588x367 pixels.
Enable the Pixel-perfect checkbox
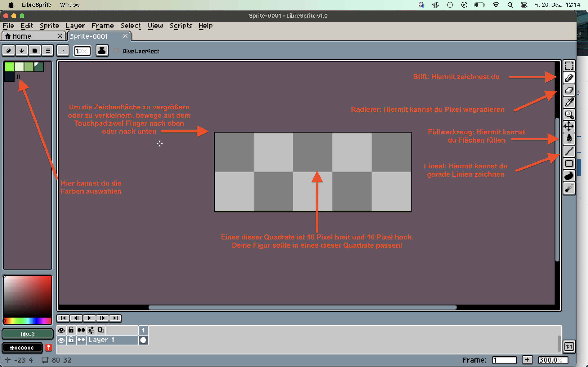click(116, 51)
